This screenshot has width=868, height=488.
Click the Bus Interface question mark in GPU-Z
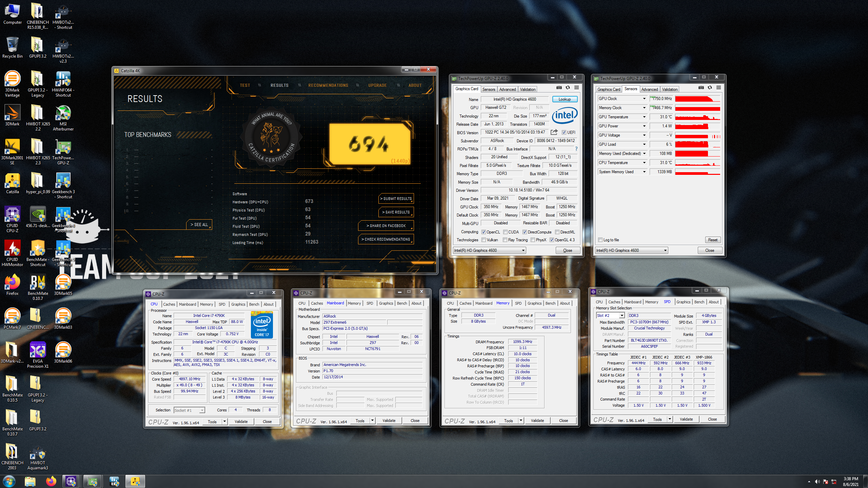point(576,149)
